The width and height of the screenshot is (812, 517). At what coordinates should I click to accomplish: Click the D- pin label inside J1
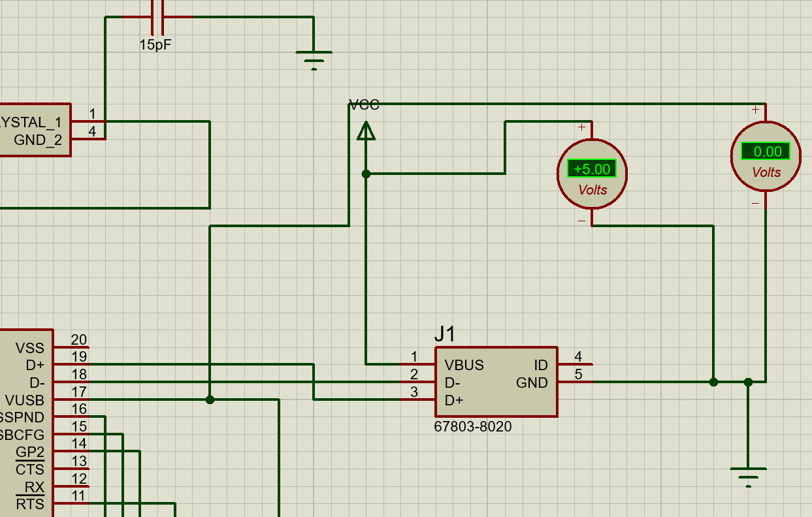coord(453,383)
